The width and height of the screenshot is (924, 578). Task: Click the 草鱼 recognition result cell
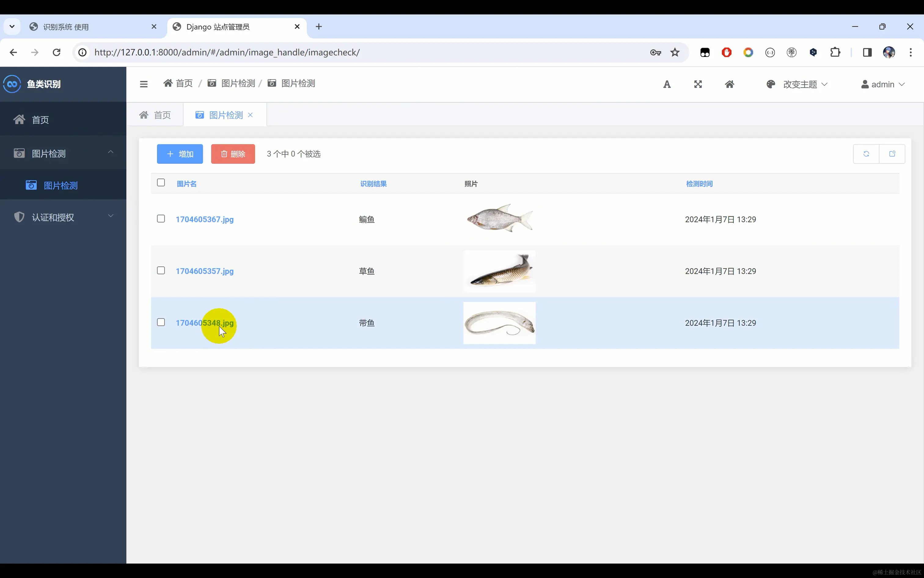coord(367,271)
